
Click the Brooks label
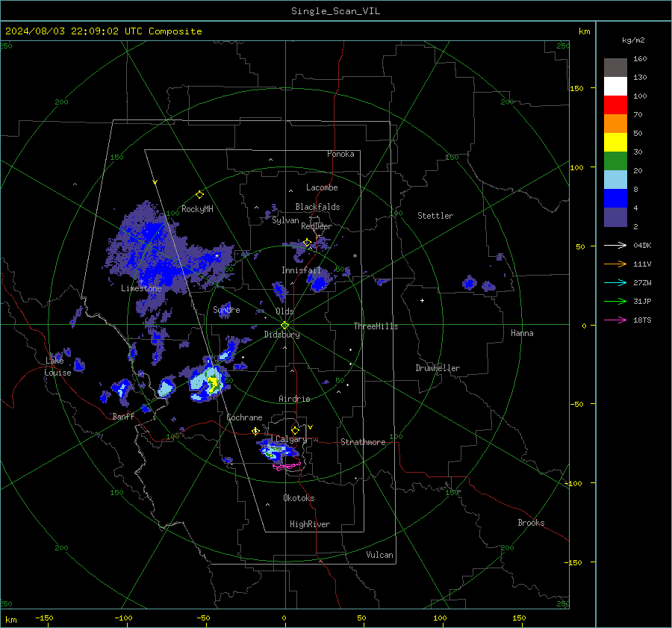click(x=531, y=523)
